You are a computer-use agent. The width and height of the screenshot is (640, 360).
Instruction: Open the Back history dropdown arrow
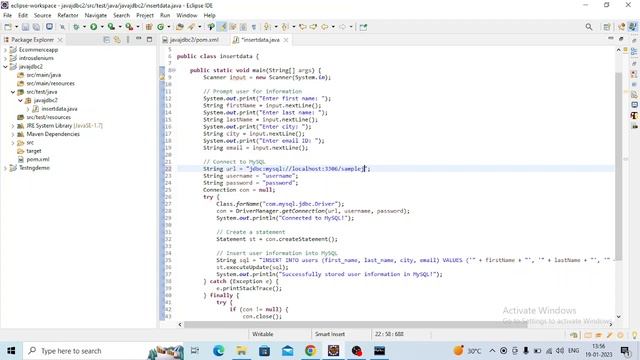[x=333, y=27]
